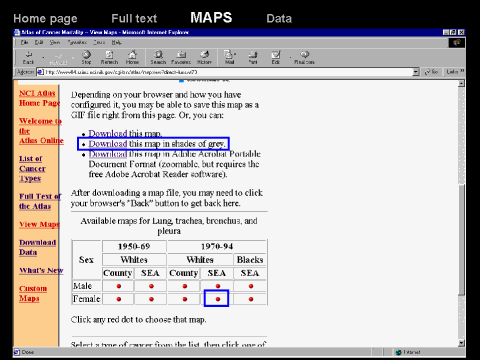The image size is (480, 360).
Task: Select Female Blacks SEA red dot
Action: (x=251, y=299)
